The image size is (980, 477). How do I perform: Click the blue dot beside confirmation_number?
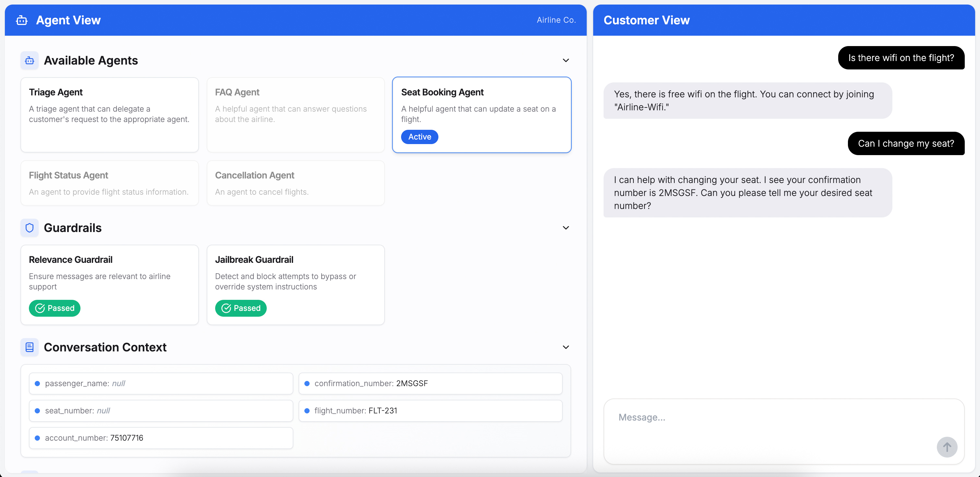pyautogui.click(x=307, y=384)
